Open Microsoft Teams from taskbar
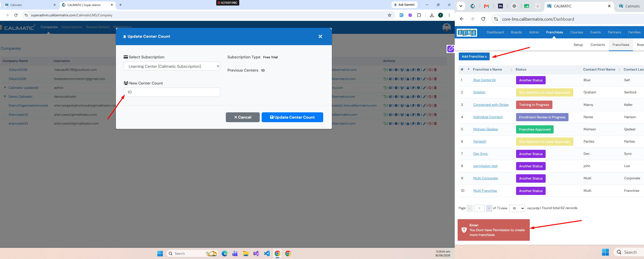 (235, 253)
